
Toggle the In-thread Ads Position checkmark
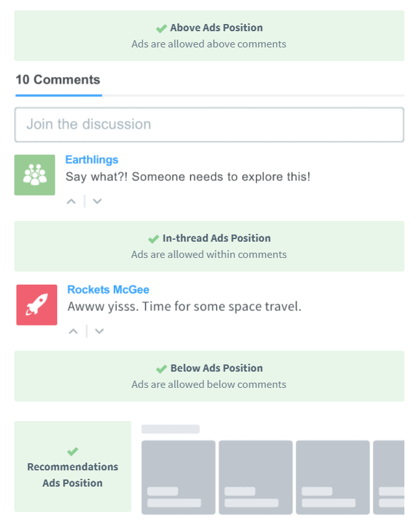[x=153, y=238]
